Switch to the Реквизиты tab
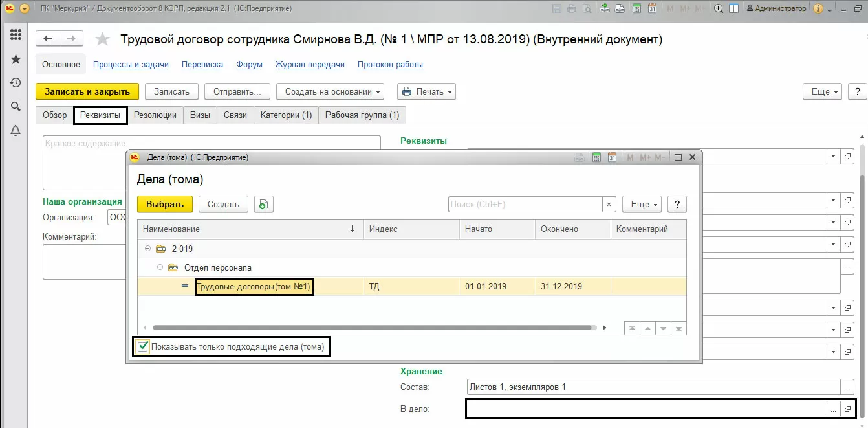The width and height of the screenshot is (868, 428). [100, 115]
